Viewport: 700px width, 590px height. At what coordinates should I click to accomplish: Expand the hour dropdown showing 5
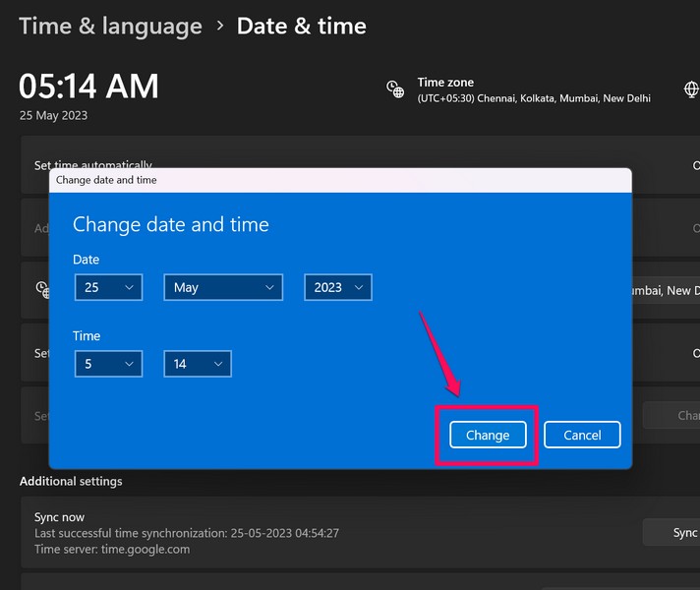point(108,364)
